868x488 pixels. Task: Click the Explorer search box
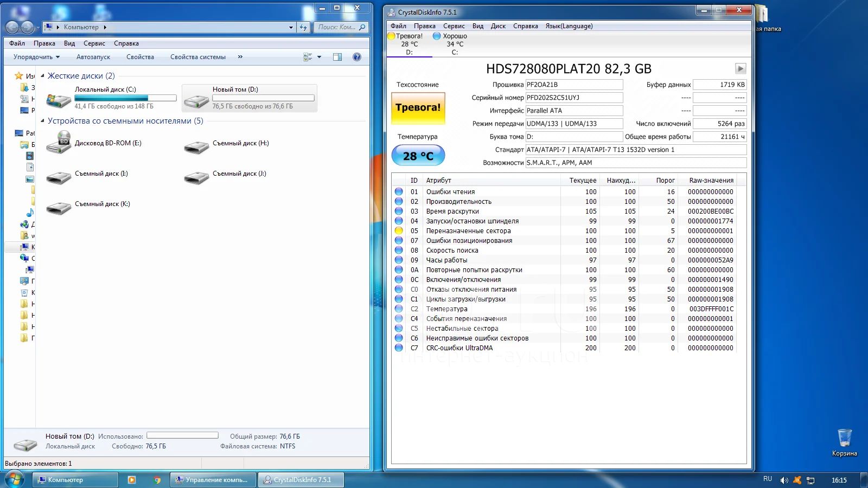click(x=341, y=27)
